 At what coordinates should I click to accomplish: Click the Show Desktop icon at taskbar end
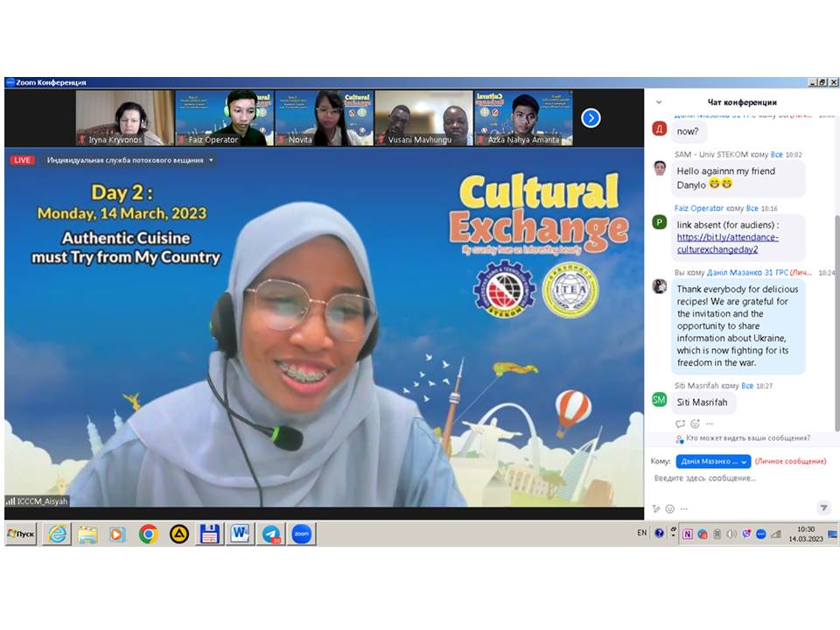click(x=832, y=534)
